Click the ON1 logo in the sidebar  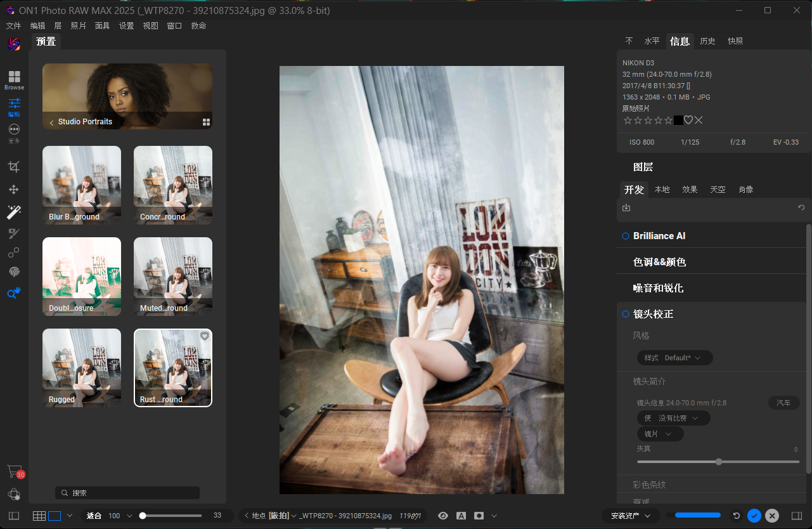pyautogui.click(x=14, y=44)
